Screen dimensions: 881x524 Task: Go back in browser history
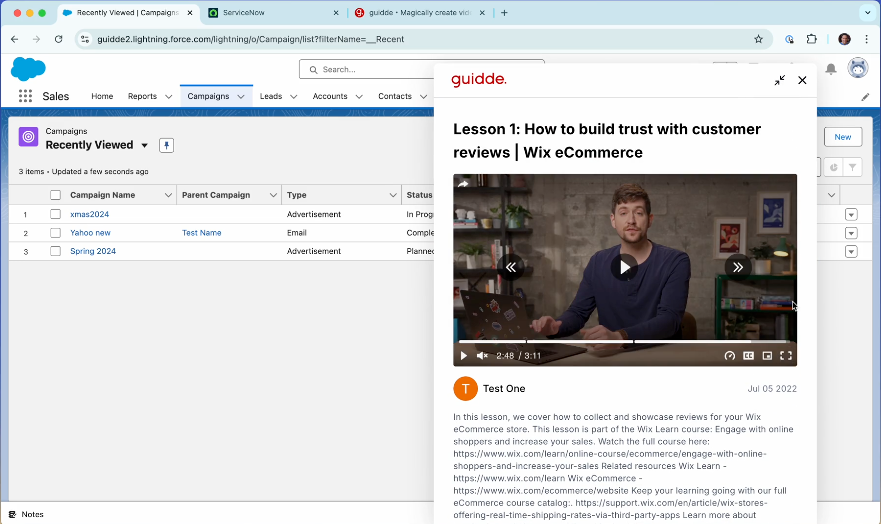tap(15, 39)
